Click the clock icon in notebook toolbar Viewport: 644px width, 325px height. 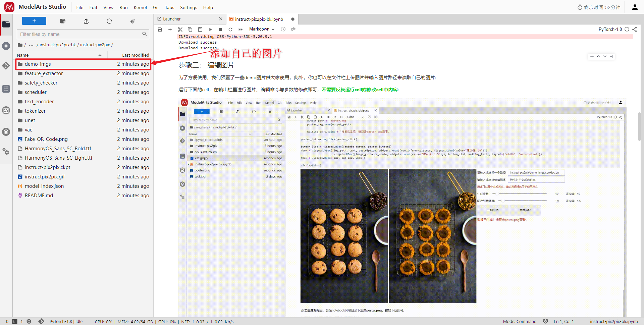[283, 29]
